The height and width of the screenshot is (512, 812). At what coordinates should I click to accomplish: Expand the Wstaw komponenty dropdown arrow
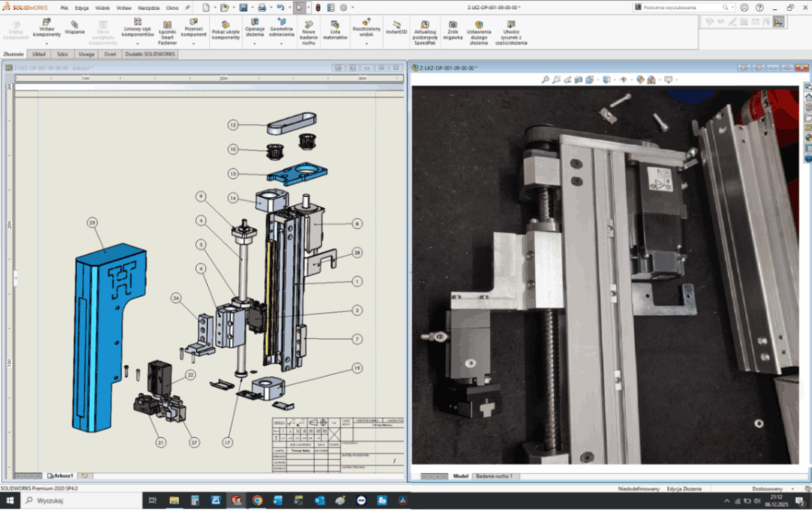coord(46,44)
